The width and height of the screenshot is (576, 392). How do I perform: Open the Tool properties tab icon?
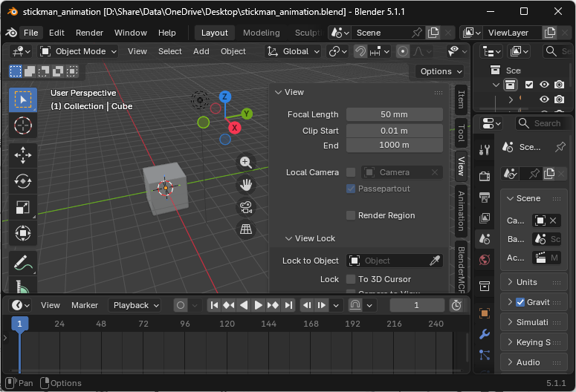485,150
